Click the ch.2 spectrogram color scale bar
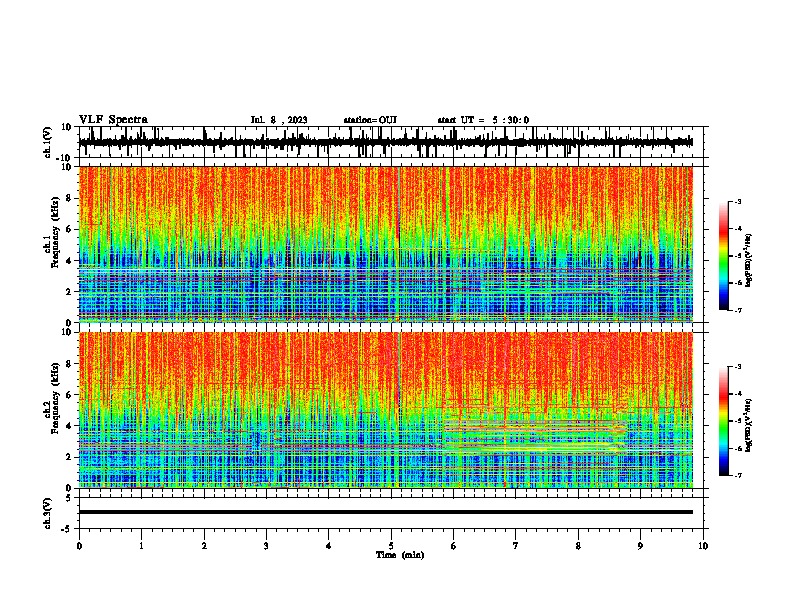Screen dimensions: 792x612 click(x=724, y=421)
